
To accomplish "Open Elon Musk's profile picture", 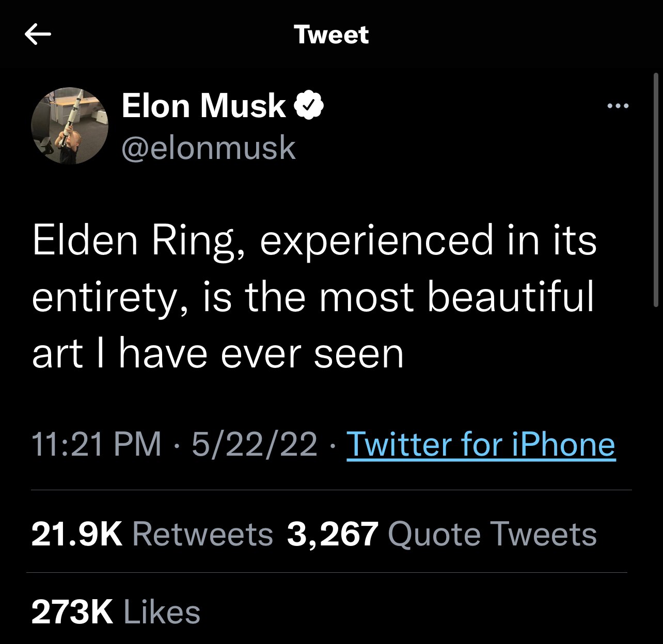I will point(70,125).
